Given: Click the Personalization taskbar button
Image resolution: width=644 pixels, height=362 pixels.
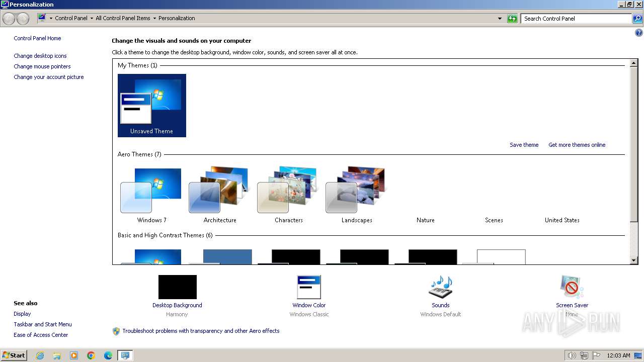Looking at the screenshot, I should pos(125,355).
